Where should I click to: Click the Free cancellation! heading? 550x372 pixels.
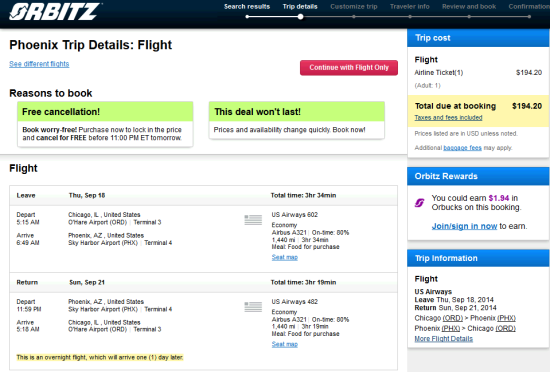click(x=61, y=112)
